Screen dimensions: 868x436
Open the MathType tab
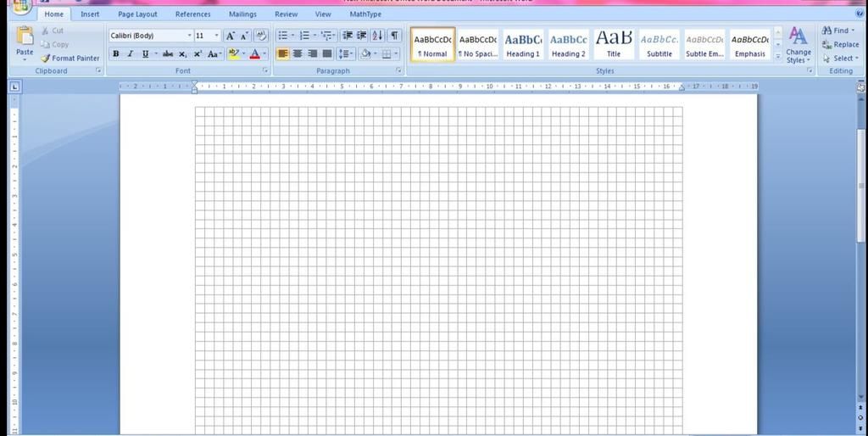(365, 14)
